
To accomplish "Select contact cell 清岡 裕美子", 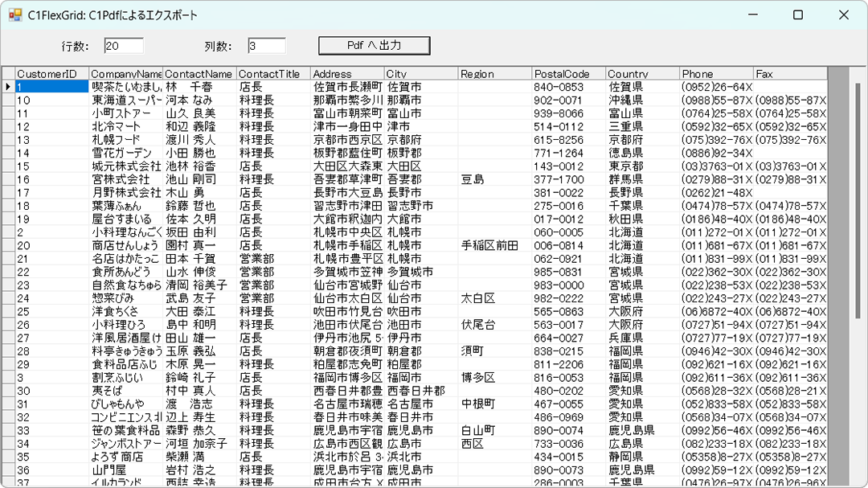I will pyautogui.click(x=200, y=285).
